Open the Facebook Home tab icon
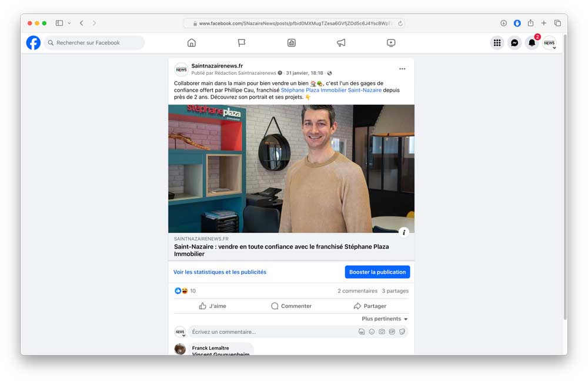This screenshot has width=588, height=382. coord(192,43)
